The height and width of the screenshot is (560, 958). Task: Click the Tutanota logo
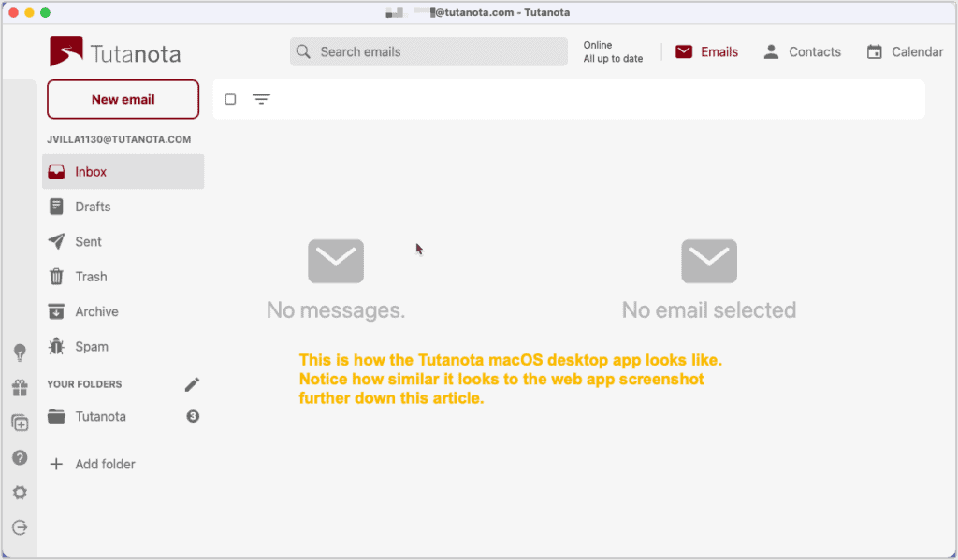pos(115,52)
